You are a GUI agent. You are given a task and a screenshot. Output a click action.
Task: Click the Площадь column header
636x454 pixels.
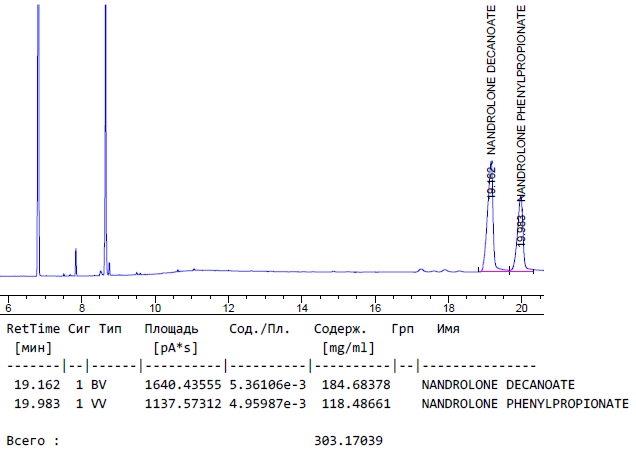(171, 329)
